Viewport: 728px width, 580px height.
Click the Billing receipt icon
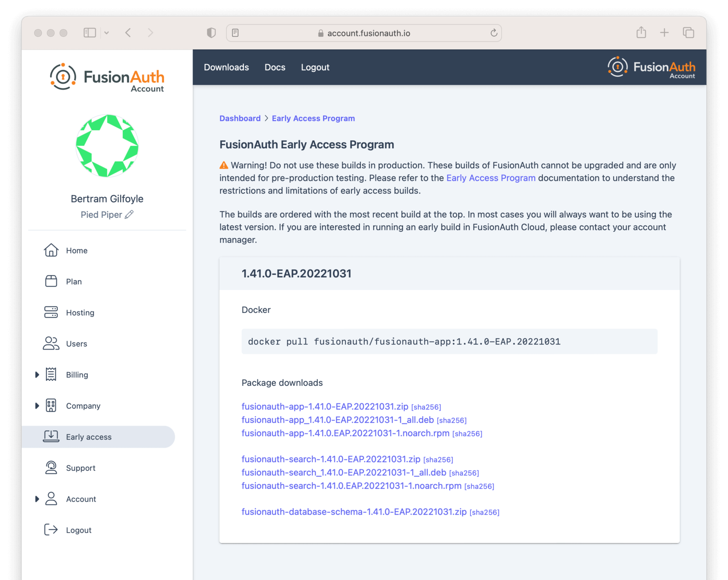tap(51, 374)
